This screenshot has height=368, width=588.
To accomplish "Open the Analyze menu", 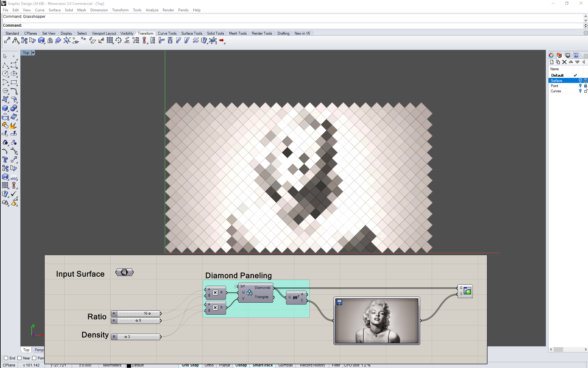I will 152,10.
